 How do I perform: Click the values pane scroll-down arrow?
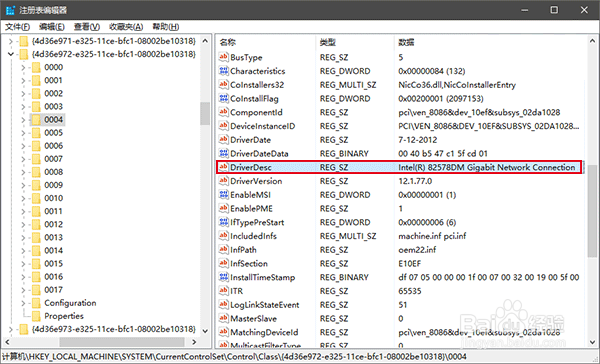[x=592, y=342]
